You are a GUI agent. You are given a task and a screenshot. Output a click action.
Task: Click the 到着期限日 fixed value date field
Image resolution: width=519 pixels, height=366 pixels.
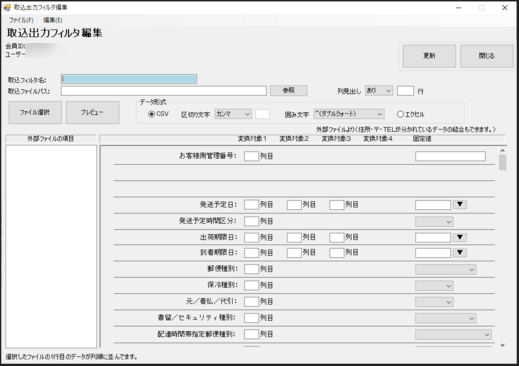[433, 253]
